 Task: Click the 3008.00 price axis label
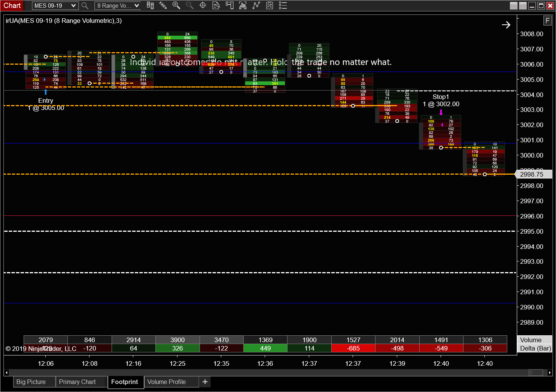click(532, 34)
